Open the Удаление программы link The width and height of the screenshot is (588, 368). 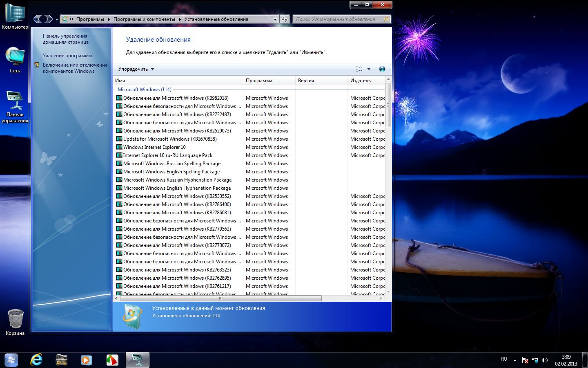[67, 56]
